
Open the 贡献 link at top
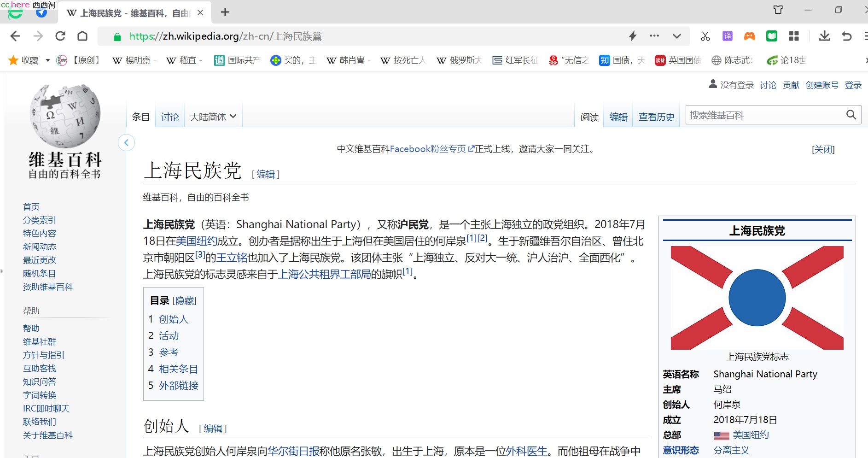(791, 85)
